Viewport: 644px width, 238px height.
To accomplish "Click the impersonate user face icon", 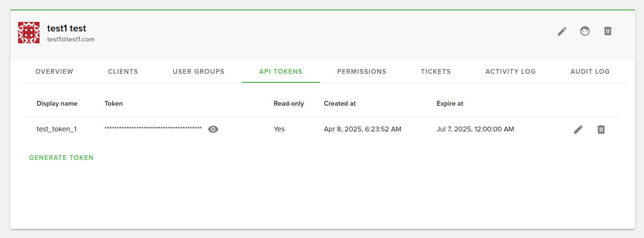I will pyautogui.click(x=585, y=31).
